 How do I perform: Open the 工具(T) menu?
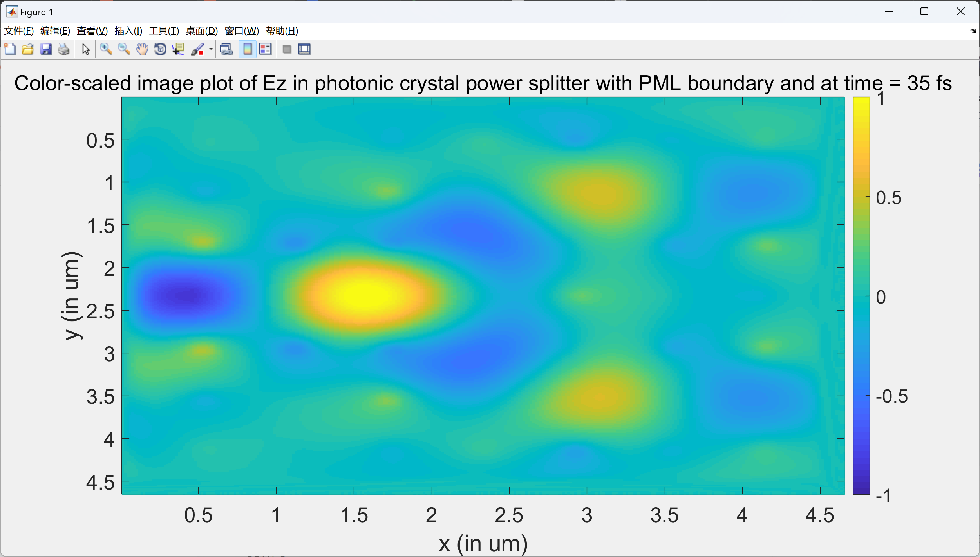[164, 31]
